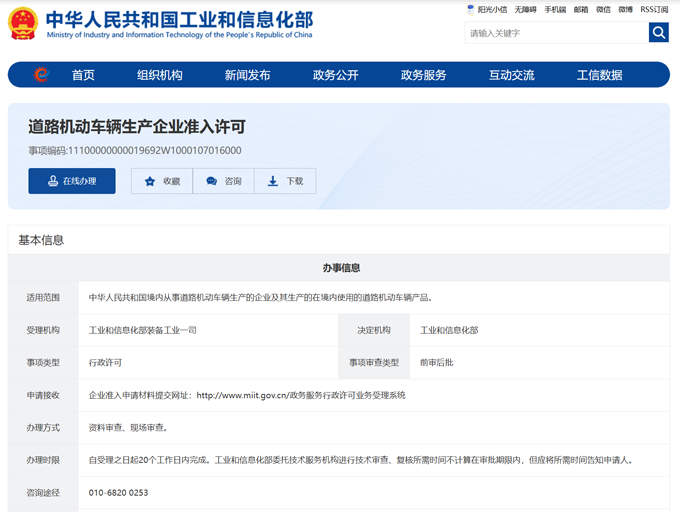Viewport: 680px width, 512px height.
Task: Open 互动交流 navigation item
Action: [x=512, y=75]
